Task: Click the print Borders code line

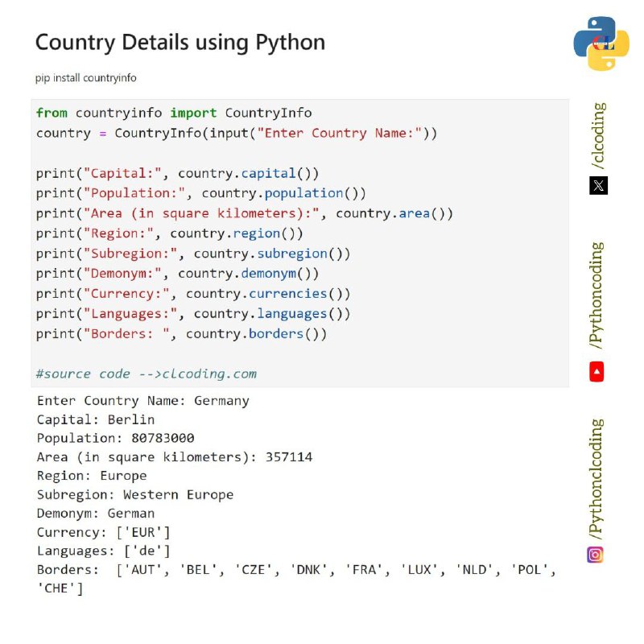Action: [181, 334]
